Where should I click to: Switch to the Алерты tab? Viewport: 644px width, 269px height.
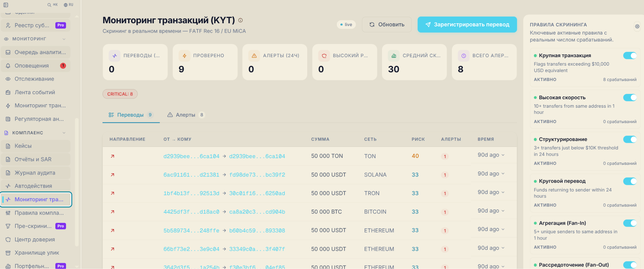pyautogui.click(x=186, y=115)
